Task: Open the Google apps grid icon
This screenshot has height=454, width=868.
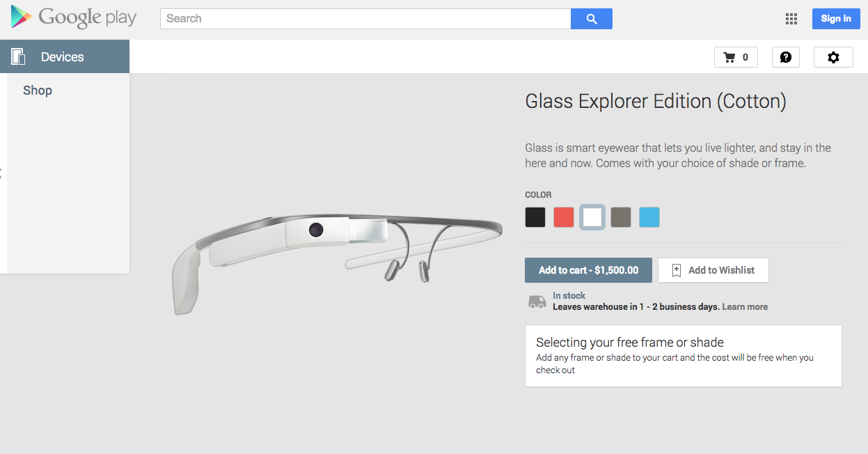Action: [x=791, y=19]
